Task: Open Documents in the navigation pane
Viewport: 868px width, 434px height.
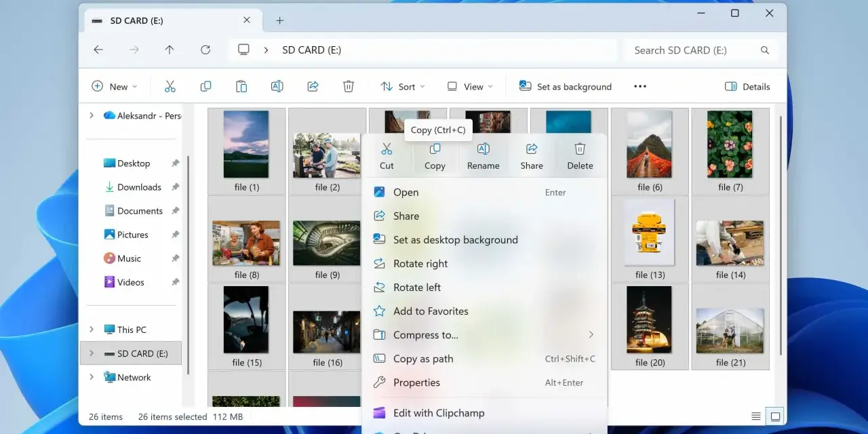Action: pos(140,211)
